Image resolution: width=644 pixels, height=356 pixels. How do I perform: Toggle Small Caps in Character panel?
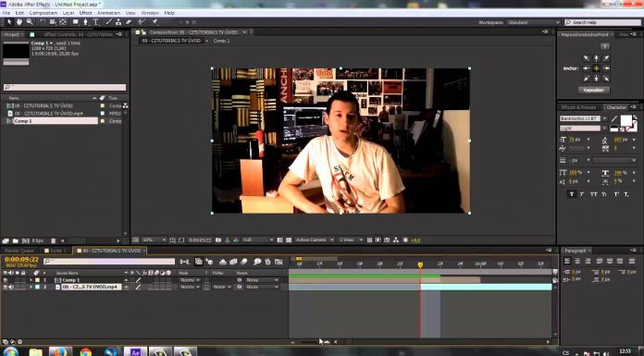point(604,194)
